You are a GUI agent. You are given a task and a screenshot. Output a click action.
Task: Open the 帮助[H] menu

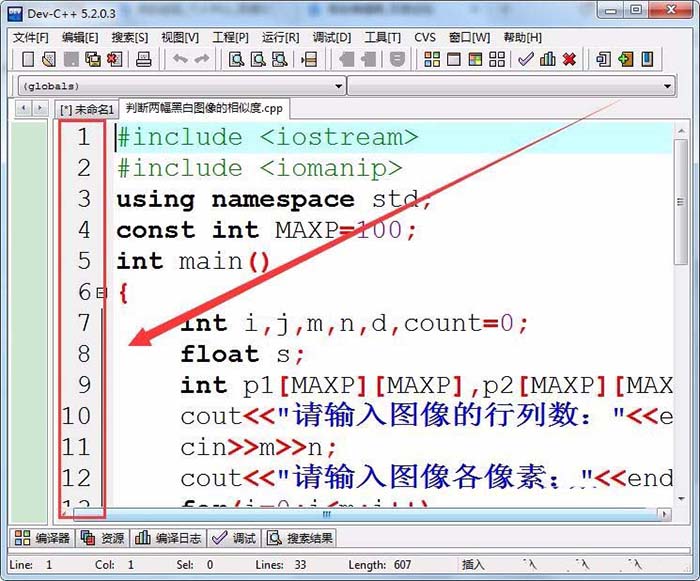(x=522, y=38)
